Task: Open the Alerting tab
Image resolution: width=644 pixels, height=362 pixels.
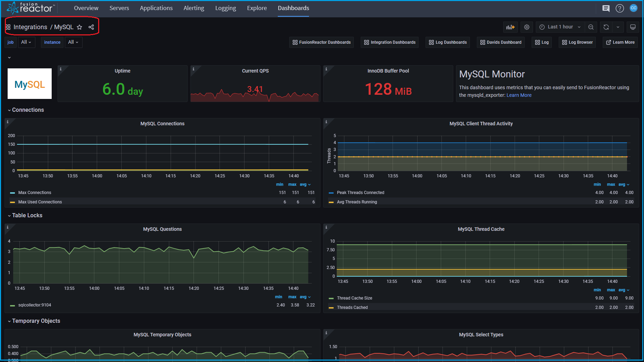Action: [x=194, y=8]
